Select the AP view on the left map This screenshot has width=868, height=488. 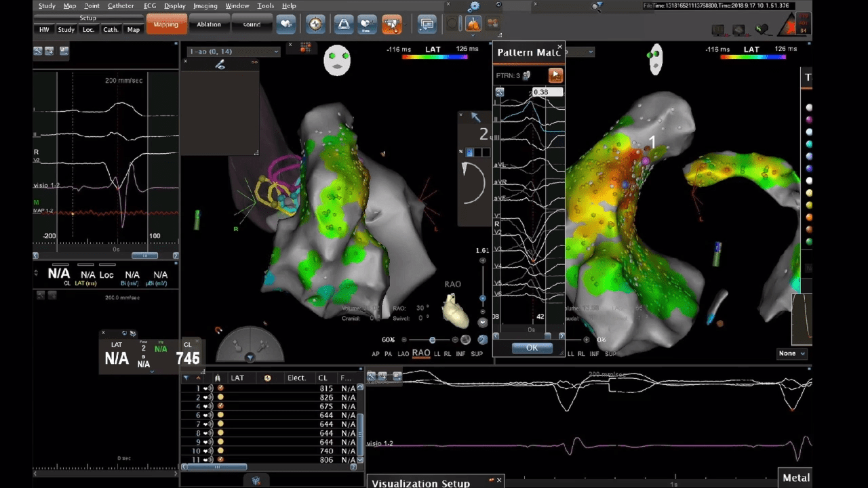(x=376, y=354)
